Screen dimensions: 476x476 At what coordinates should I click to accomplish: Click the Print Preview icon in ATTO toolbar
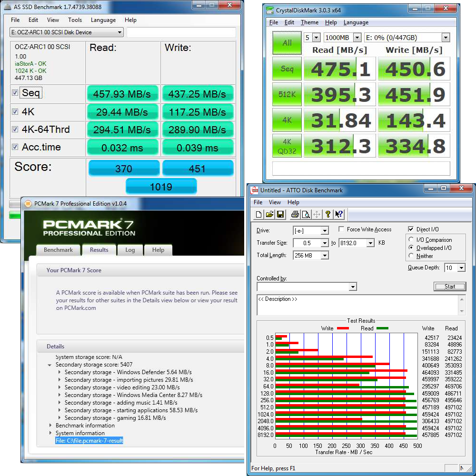[x=306, y=214]
